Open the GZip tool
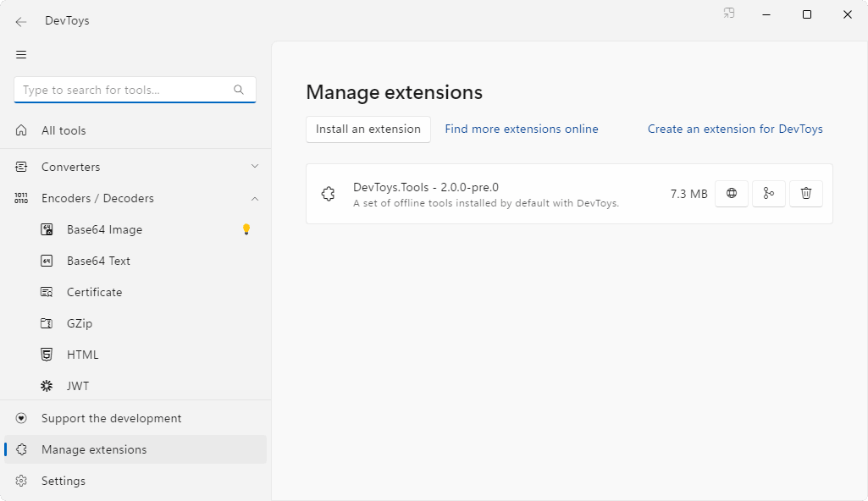This screenshot has height=501, width=868. [x=80, y=323]
